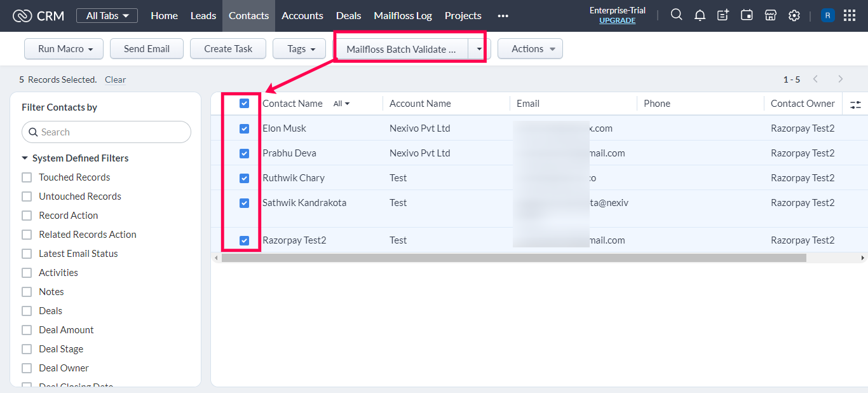Enable the Touched Records filter checkbox
Viewport: 868px width, 393px height.
click(27, 177)
